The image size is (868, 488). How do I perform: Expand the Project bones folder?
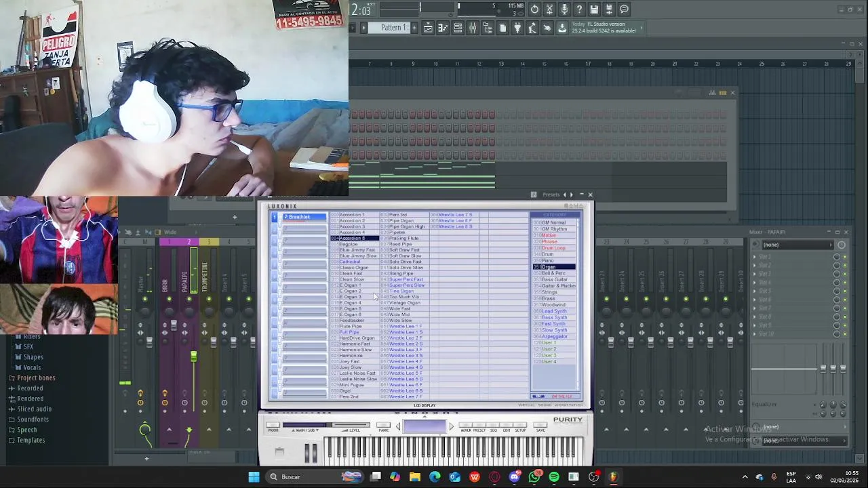coord(37,378)
